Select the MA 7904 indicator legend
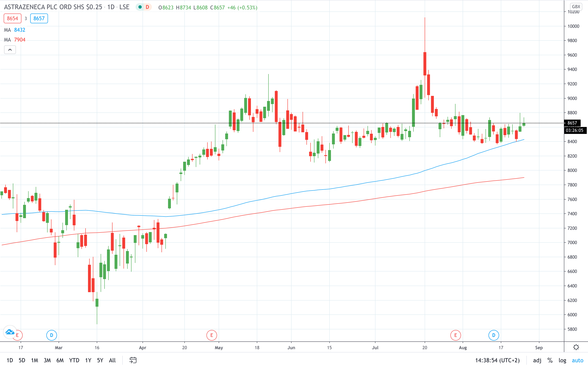The width and height of the screenshot is (588, 368). point(14,40)
